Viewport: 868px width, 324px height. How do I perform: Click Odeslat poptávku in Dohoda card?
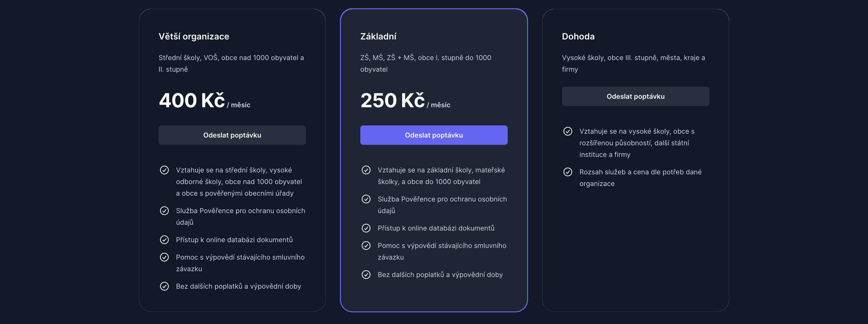[x=635, y=97]
